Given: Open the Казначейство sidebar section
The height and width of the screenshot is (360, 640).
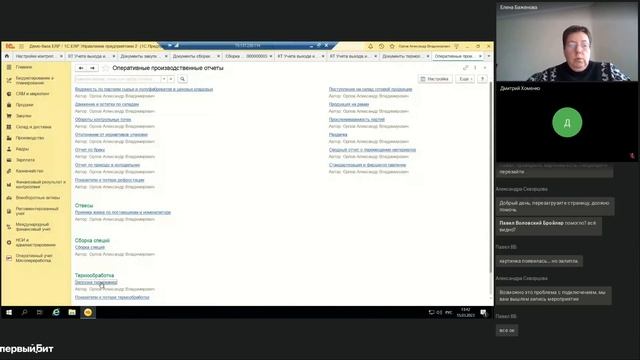Looking at the screenshot, I should (x=29, y=171).
